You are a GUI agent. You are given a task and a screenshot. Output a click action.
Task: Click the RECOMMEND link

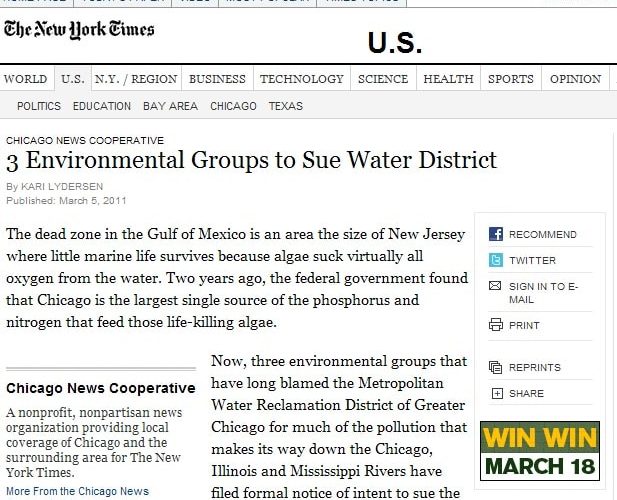543,235
